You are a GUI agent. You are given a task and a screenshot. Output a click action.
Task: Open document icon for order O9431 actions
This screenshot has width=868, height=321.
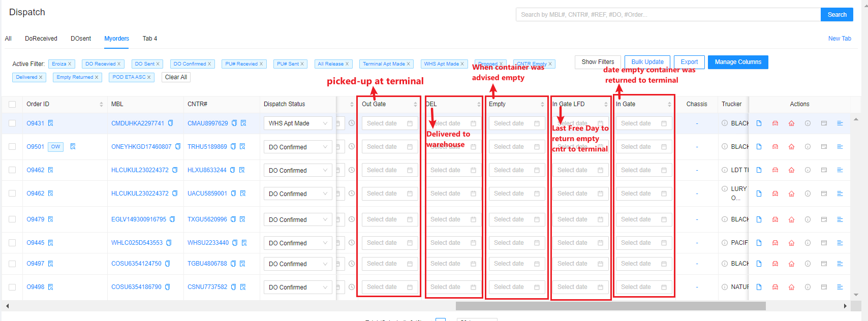[759, 123]
